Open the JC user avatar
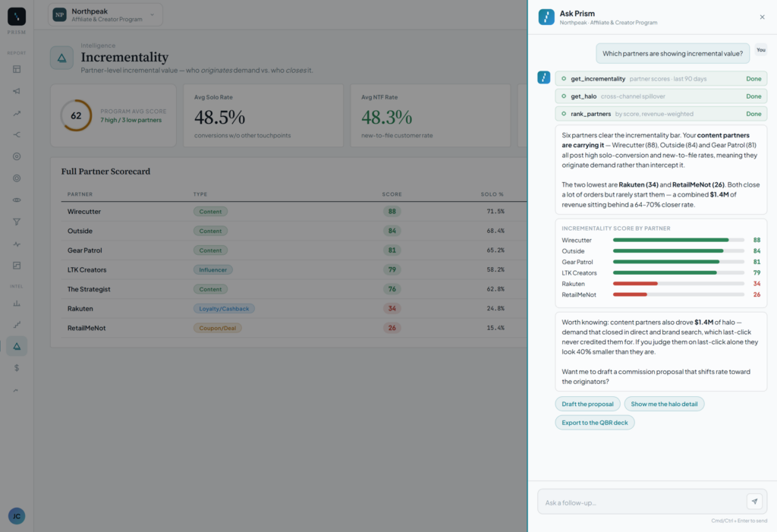 tap(17, 516)
